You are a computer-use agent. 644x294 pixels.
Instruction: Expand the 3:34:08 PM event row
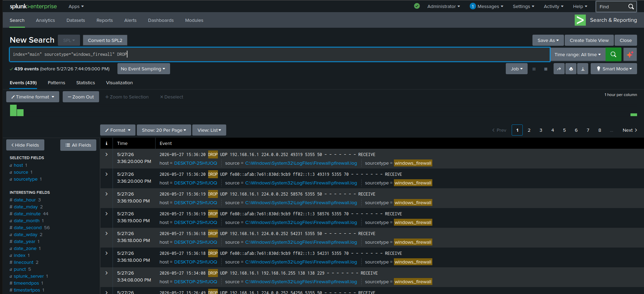point(106,273)
